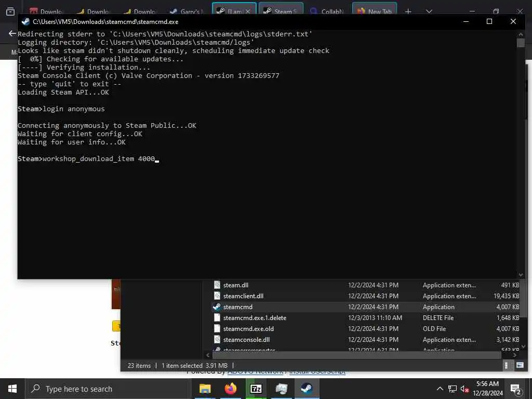The image size is (532, 399).
Task: Open the notification center icon
Action: tap(516, 389)
